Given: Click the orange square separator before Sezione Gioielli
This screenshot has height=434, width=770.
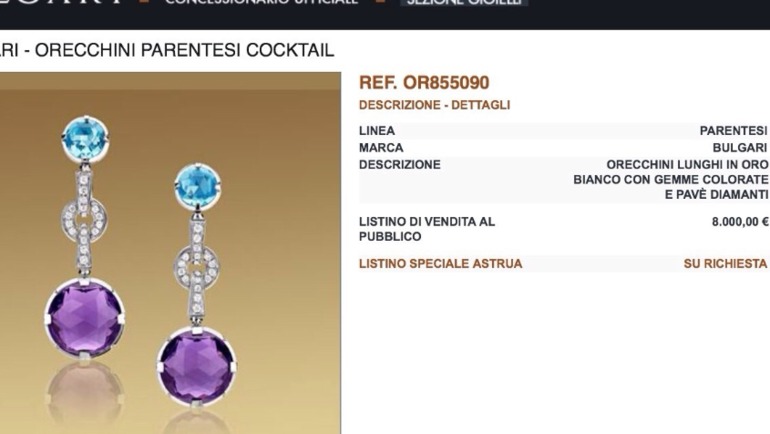Looking at the screenshot, I should click(382, 1).
